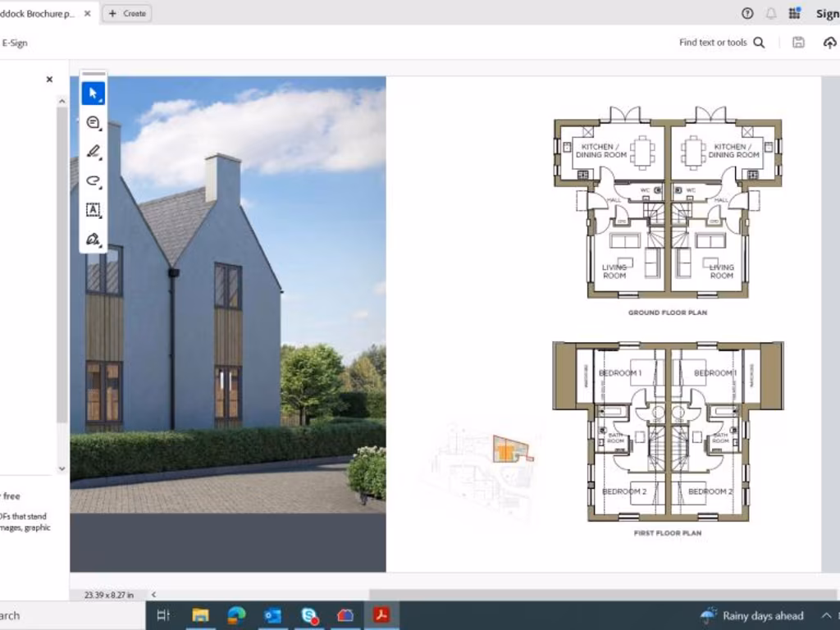
Task: Click Find text or tools search
Action: tap(721, 43)
